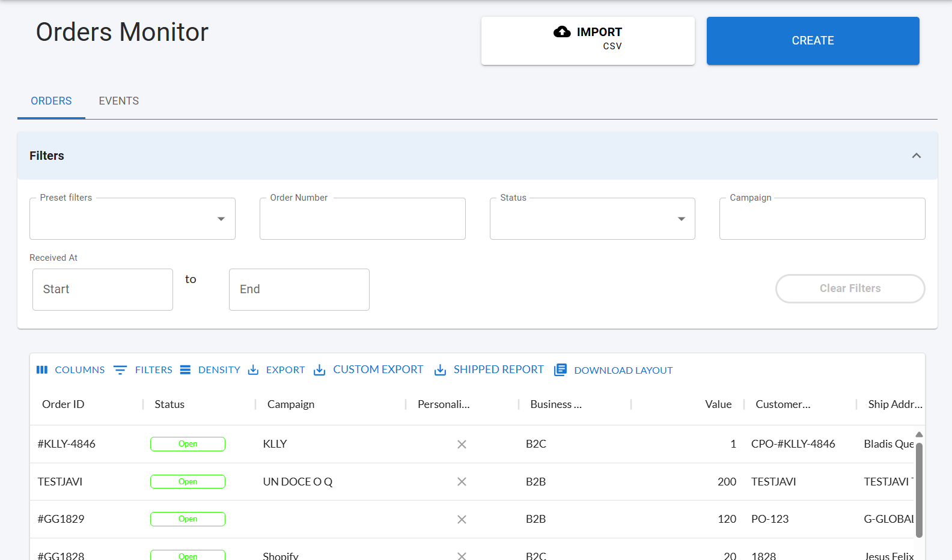Click the table's vertical scrollbar
952x560 pixels.
tap(919, 490)
